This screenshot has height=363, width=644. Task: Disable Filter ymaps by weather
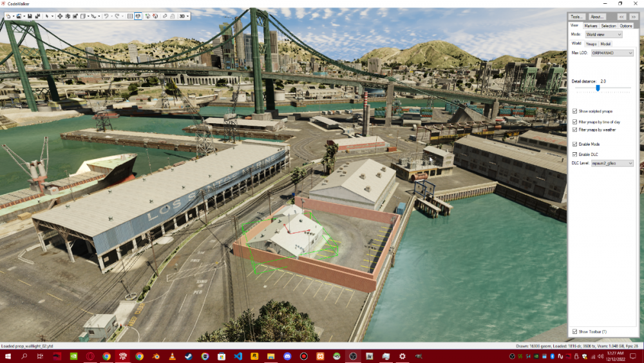point(575,130)
